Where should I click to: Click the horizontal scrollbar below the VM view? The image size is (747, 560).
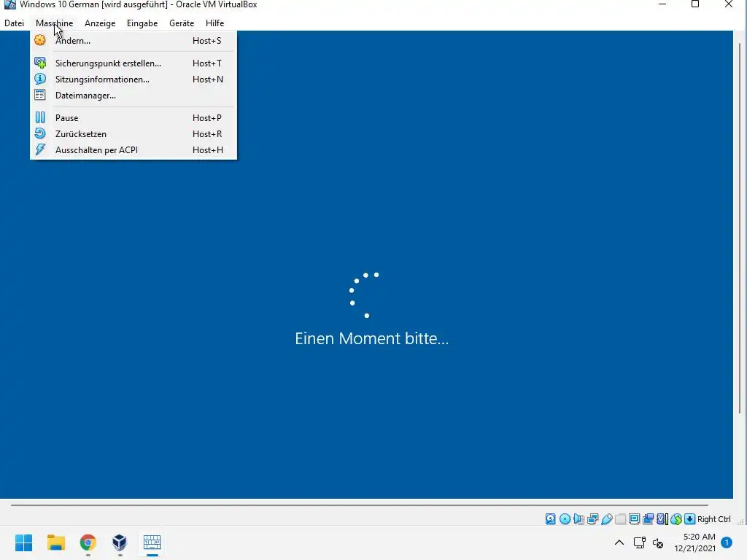click(359, 505)
